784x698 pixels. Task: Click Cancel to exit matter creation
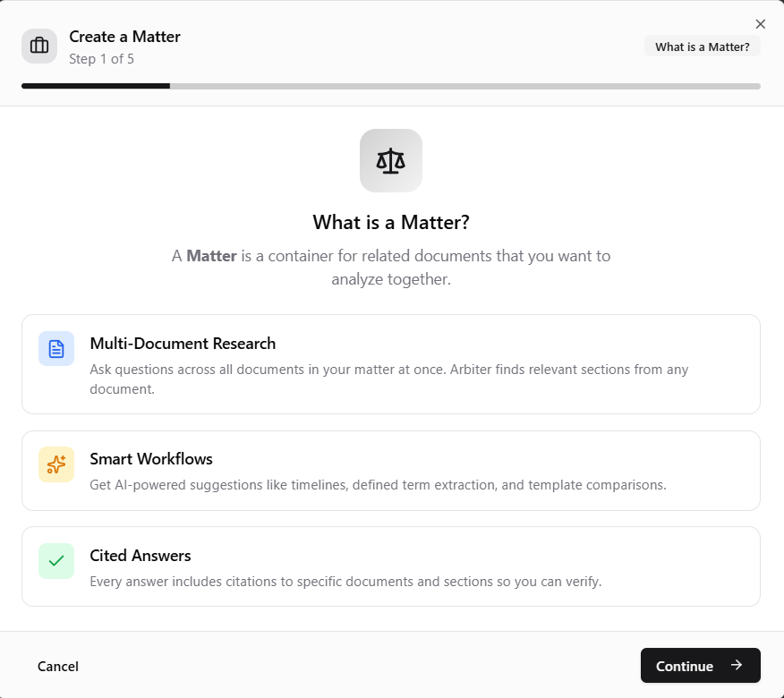click(x=57, y=666)
